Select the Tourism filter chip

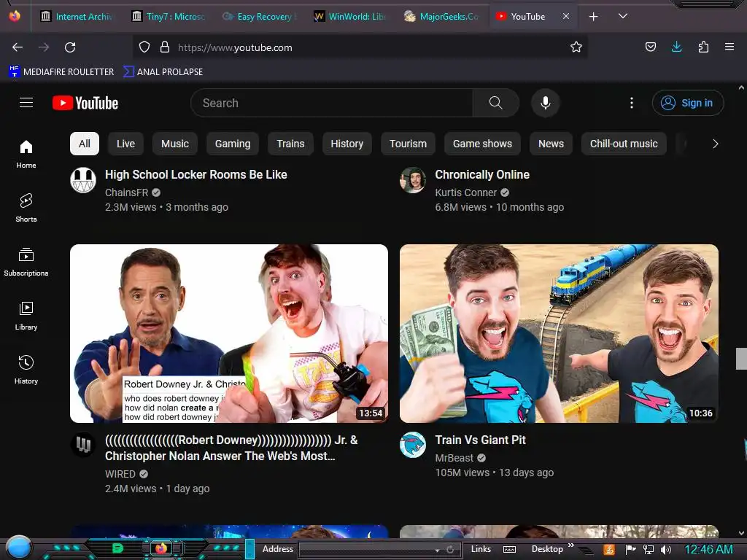point(408,144)
